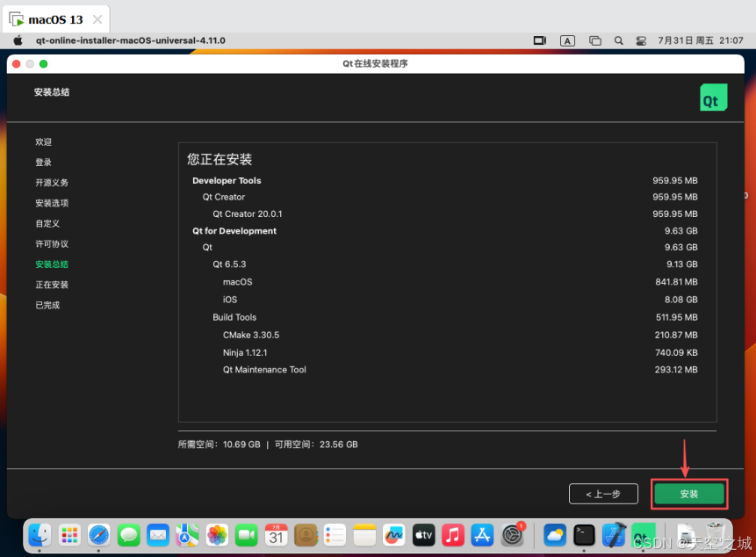Screen dimensions: 756x557
Task: Click the Qt Creator 20.0.1 row
Action: (444, 213)
